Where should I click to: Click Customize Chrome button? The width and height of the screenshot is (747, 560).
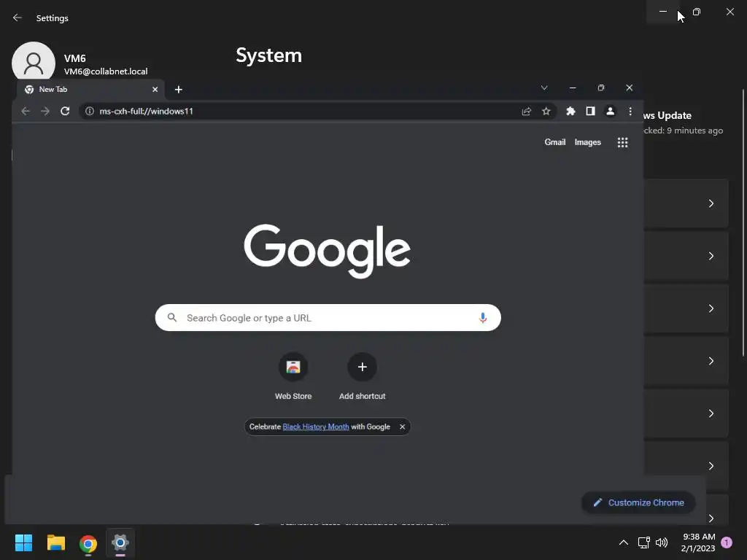[638, 502]
